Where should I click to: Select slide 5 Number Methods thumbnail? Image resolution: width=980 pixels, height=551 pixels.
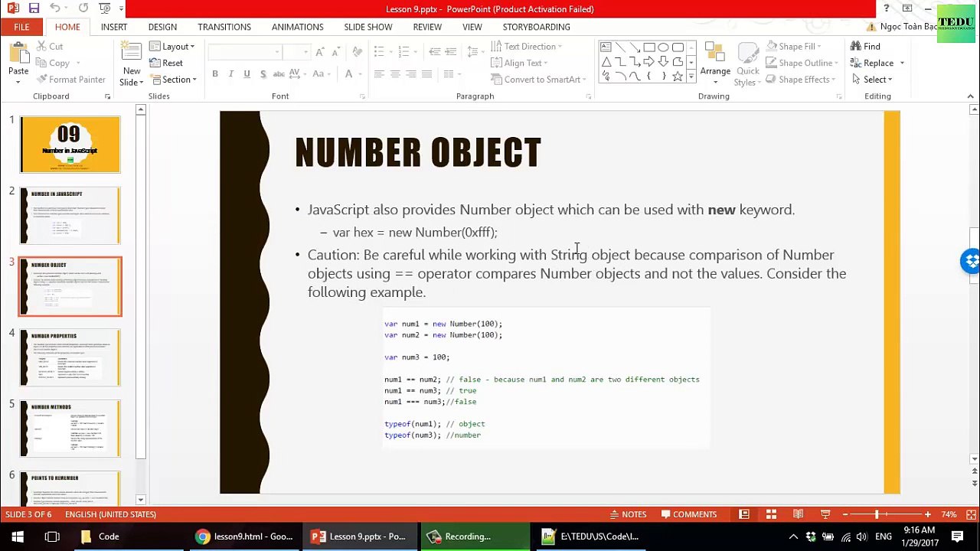point(70,429)
